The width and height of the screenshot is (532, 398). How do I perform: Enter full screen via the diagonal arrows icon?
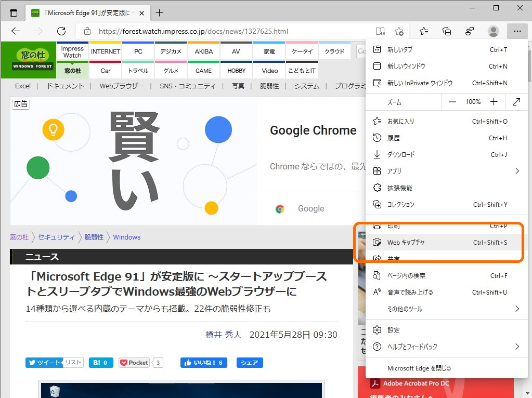[x=516, y=101]
